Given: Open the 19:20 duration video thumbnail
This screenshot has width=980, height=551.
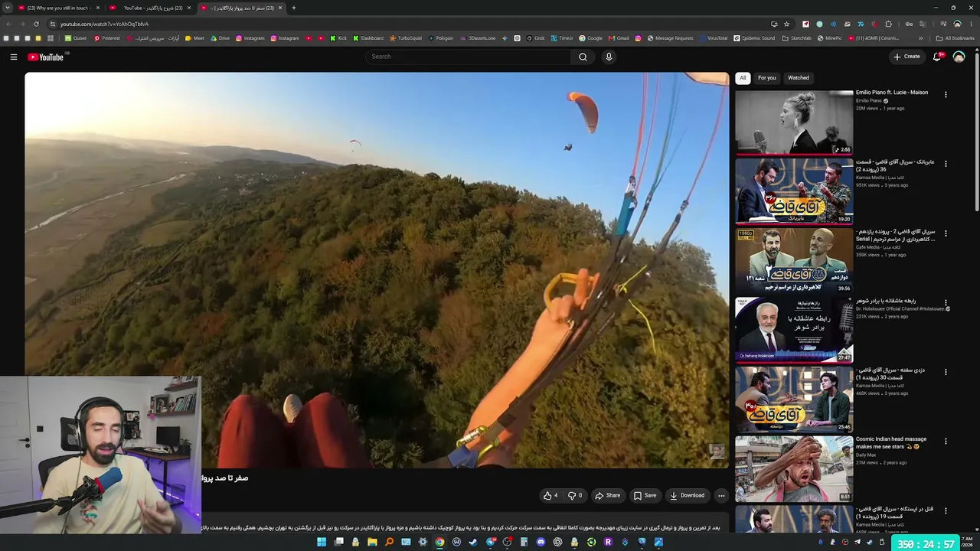Looking at the screenshot, I should 794,191.
